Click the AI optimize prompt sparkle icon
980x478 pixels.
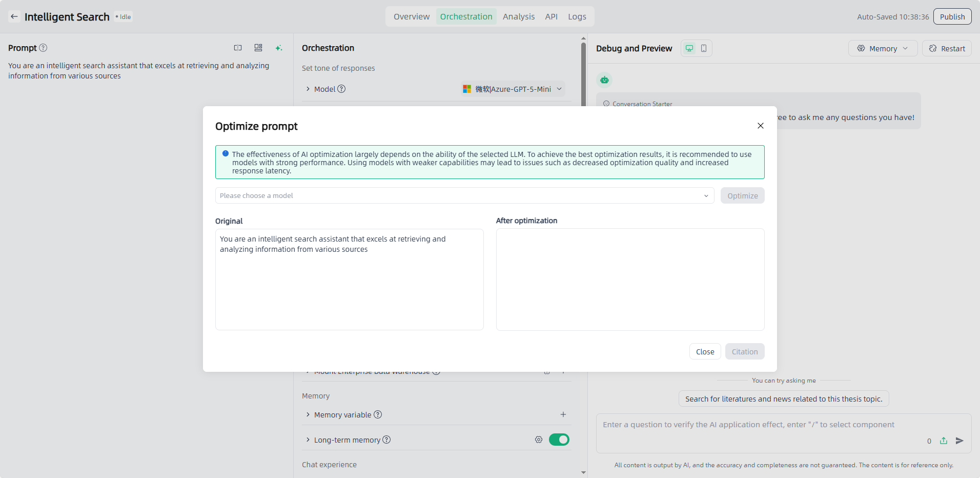coord(278,48)
